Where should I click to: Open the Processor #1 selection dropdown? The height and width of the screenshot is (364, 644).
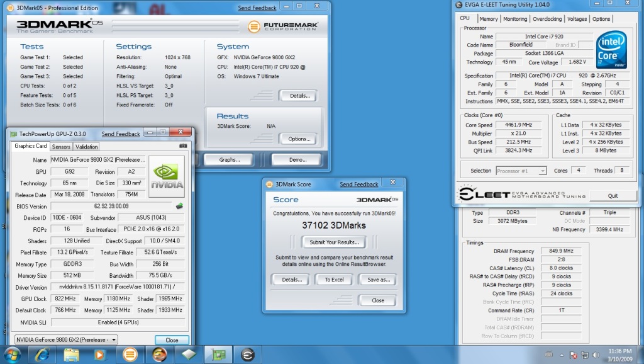[x=521, y=171]
